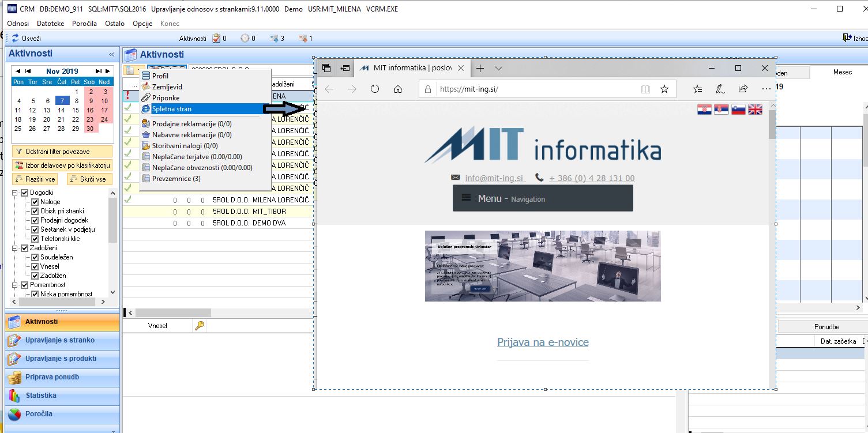Open Statistika chart icon
The height and width of the screenshot is (433, 868).
(x=15, y=396)
